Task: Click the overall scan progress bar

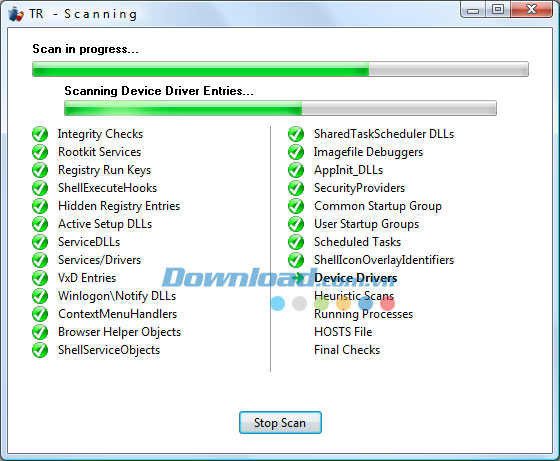Action: click(x=280, y=69)
